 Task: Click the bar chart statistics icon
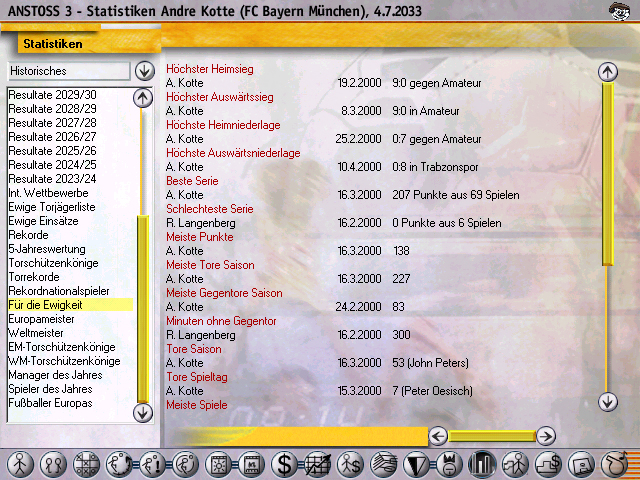[x=482, y=464]
